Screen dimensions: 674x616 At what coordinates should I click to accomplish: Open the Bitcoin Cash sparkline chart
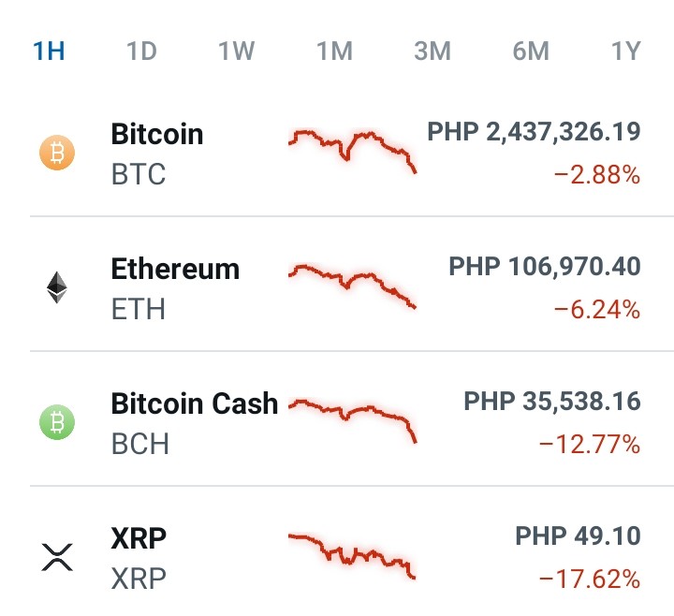tap(352, 421)
